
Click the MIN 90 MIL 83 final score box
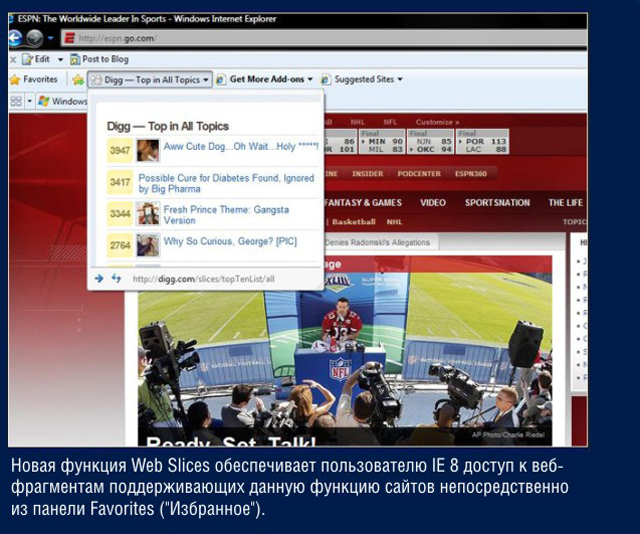[382, 142]
